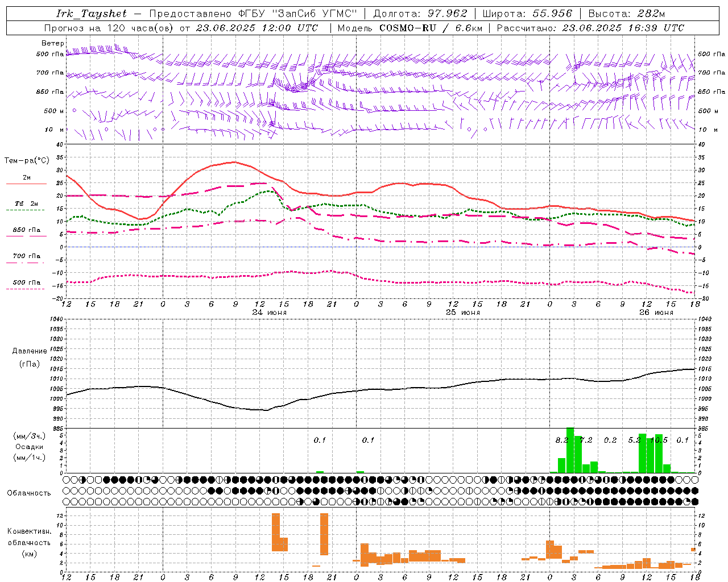Click the 10 м wind level label on left axis

(x=54, y=130)
